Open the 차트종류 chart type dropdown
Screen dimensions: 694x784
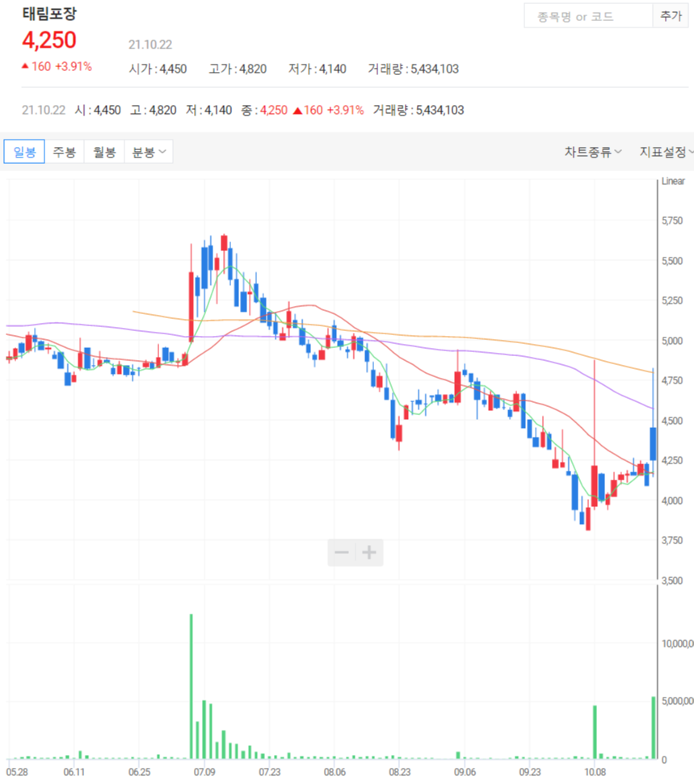click(x=593, y=152)
